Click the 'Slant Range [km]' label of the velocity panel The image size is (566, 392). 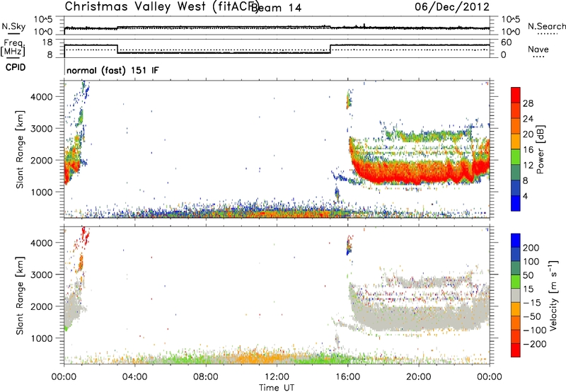[x=20, y=295]
